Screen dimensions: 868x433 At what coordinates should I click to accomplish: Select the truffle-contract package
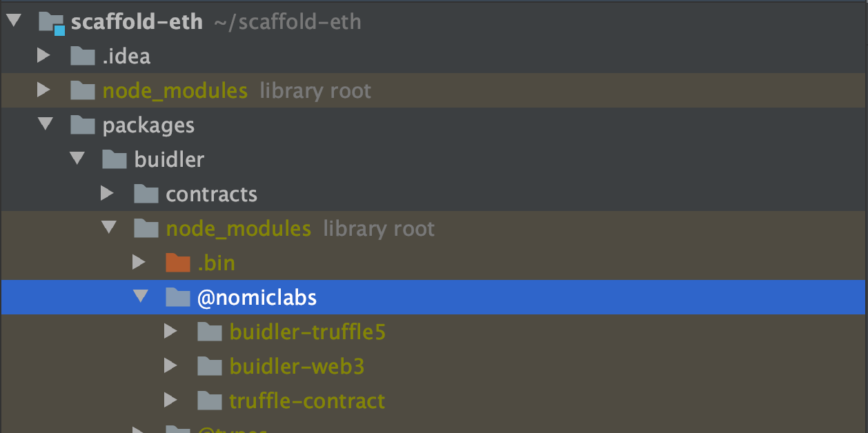click(x=307, y=401)
